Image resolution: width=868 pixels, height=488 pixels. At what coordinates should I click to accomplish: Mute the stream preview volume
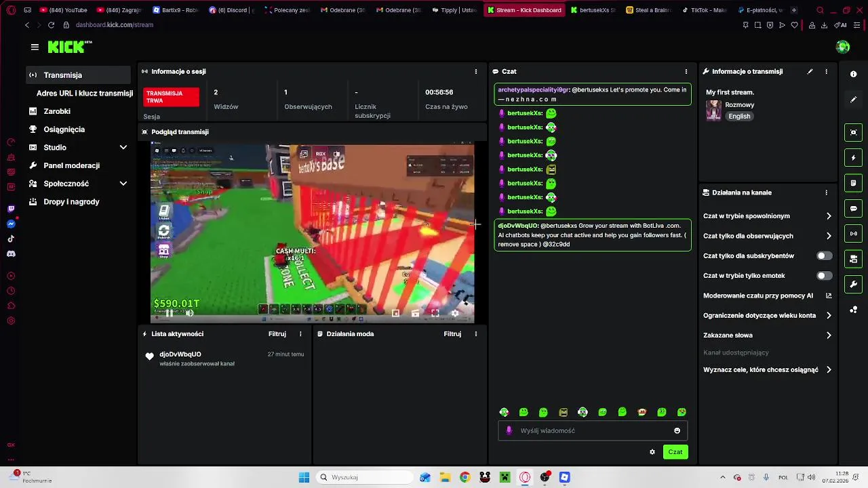point(189,313)
